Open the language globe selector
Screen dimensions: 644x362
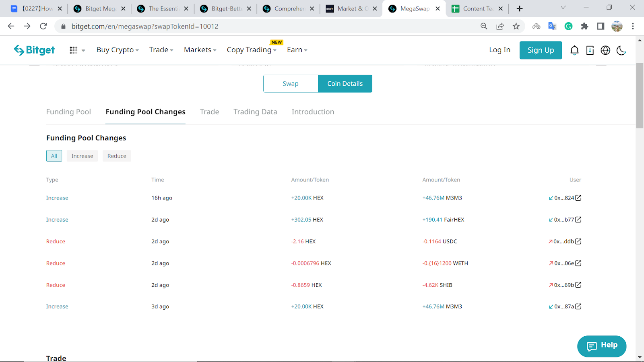click(x=605, y=50)
